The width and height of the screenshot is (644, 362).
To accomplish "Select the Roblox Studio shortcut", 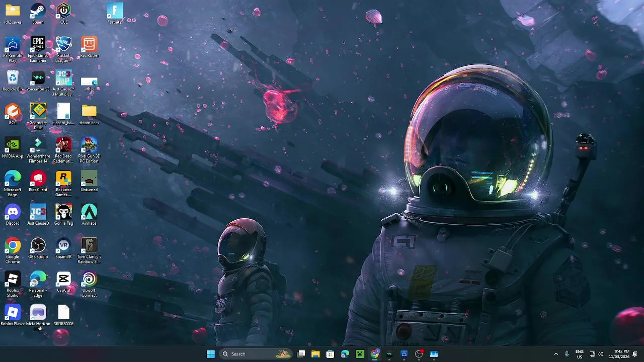I will pyautogui.click(x=13, y=284).
